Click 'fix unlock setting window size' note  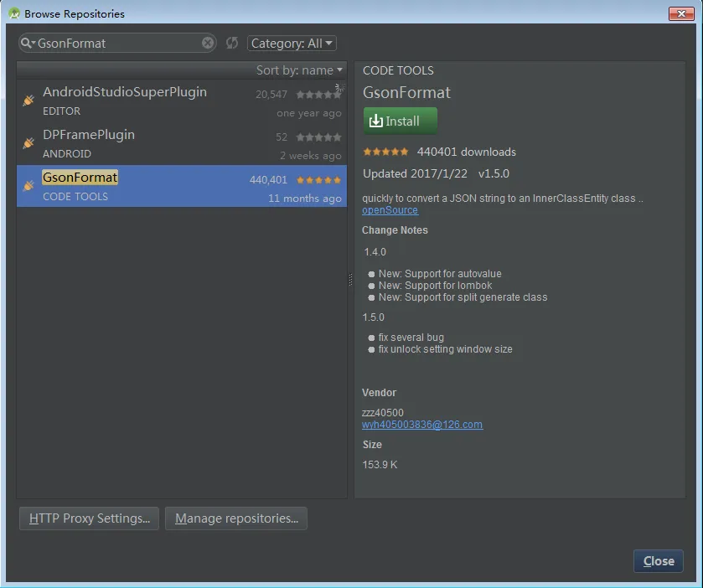click(x=445, y=349)
